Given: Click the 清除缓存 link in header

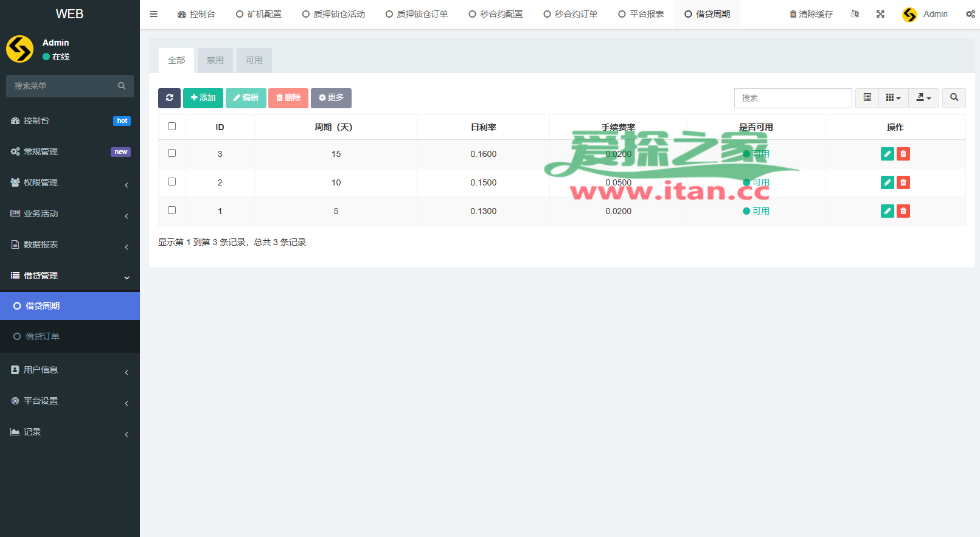Looking at the screenshot, I should click(x=811, y=14).
